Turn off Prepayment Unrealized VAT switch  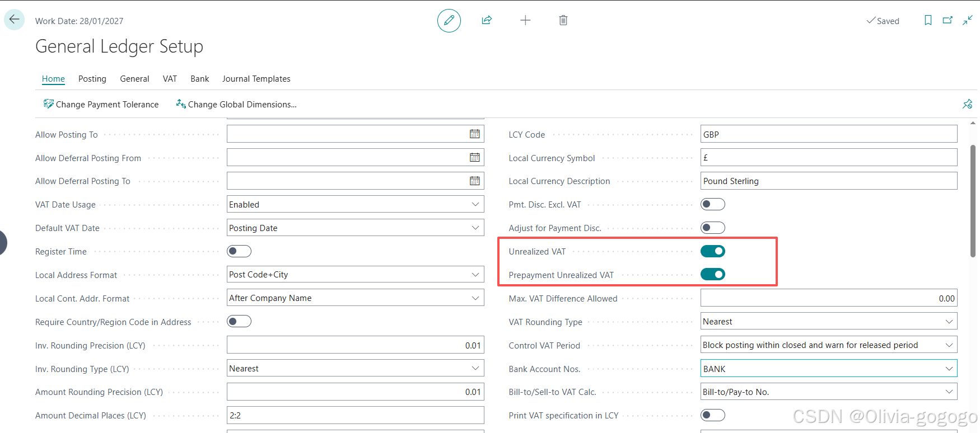click(x=713, y=275)
